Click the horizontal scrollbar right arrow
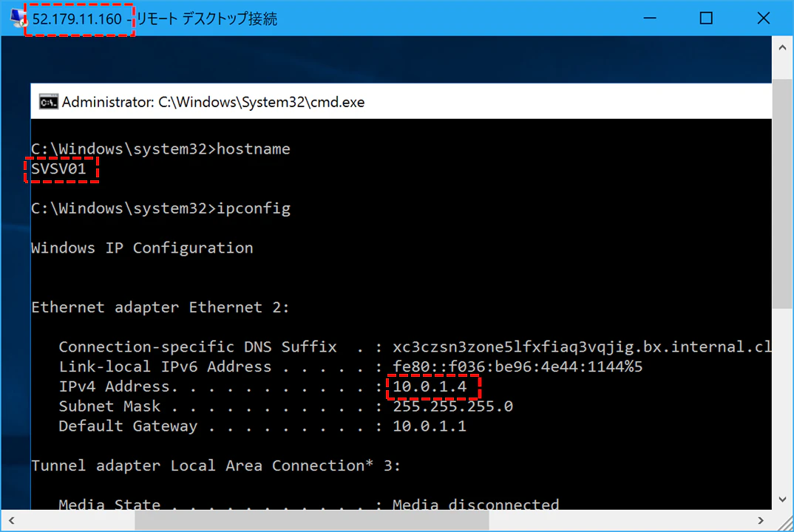Image resolution: width=794 pixels, height=532 pixels. tap(760, 520)
